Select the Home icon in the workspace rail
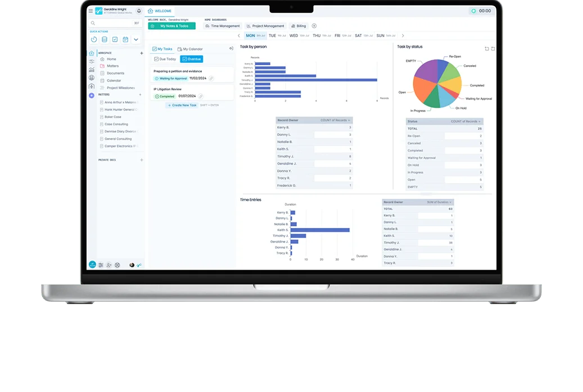 pos(91,52)
